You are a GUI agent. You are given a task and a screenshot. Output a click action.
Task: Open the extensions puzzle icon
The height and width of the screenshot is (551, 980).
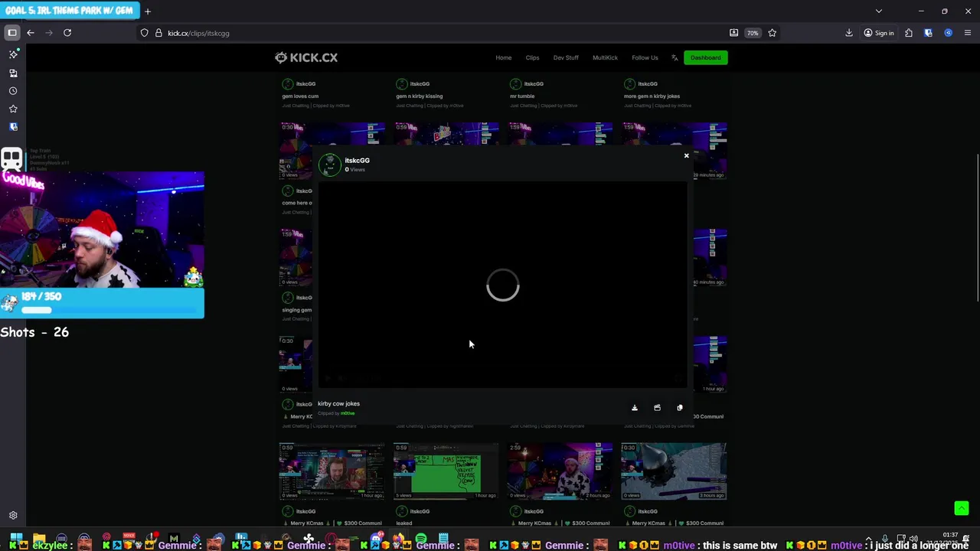(909, 33)
